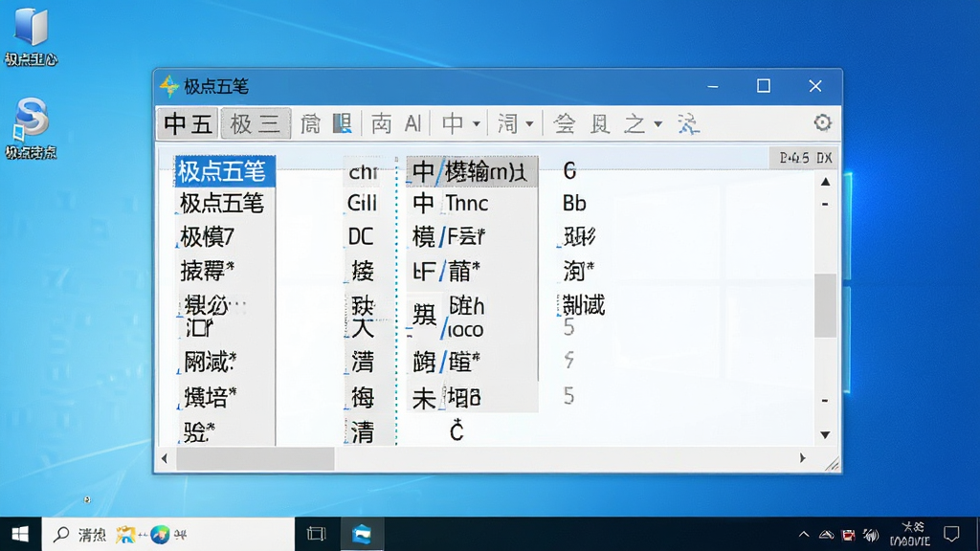Click the Bb value
Image resolution: width=980 pixels, height=551 pixels.
[x=574, y=203]
